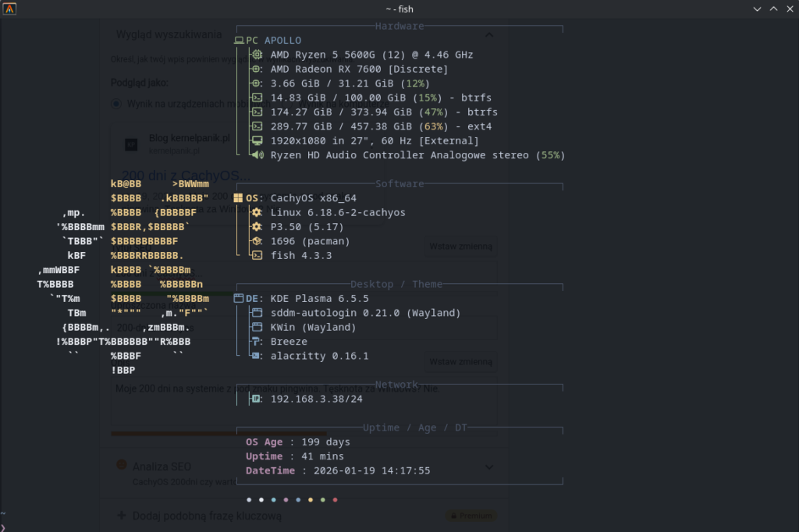The height and width of the screenshot is (532, 799).
Task: Expand 'Dodaj podobną frazę kluczową' with plus
Action: click(x=121, y=515)
